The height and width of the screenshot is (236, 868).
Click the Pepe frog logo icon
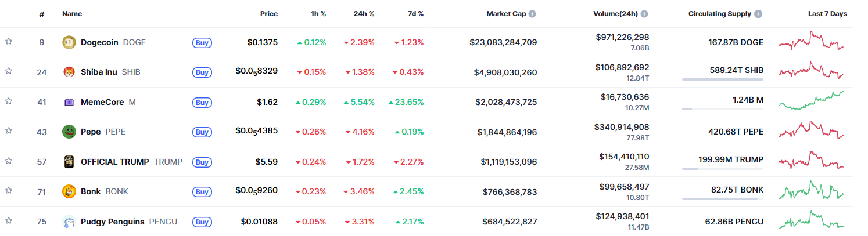69,132
